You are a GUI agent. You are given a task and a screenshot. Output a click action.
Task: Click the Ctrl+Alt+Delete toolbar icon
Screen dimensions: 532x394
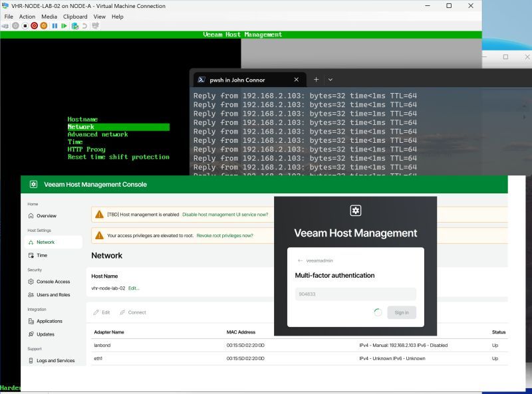point(5,26)
